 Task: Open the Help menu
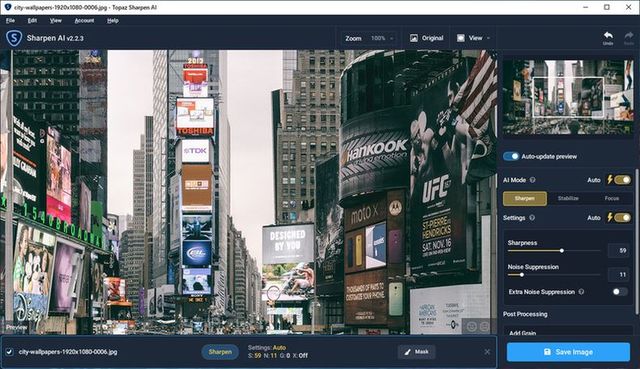coord(113,21)
